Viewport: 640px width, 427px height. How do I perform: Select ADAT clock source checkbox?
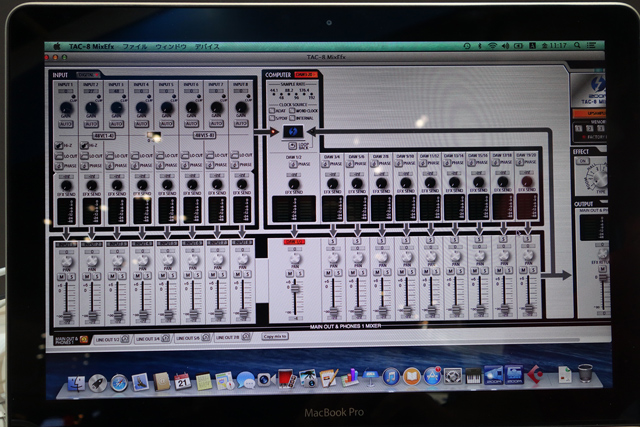click(x=272, y=111)
